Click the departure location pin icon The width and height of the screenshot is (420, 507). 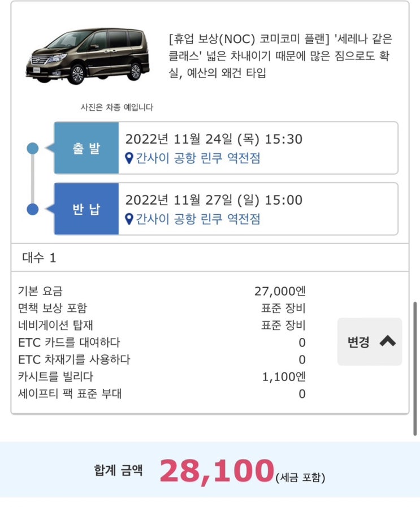(x=129, y=158)
